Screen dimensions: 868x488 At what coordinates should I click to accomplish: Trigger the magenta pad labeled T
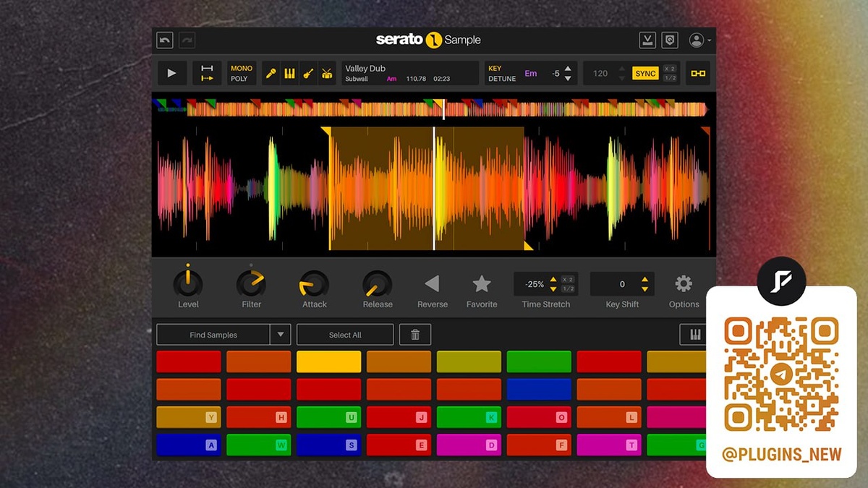(609, 445)
